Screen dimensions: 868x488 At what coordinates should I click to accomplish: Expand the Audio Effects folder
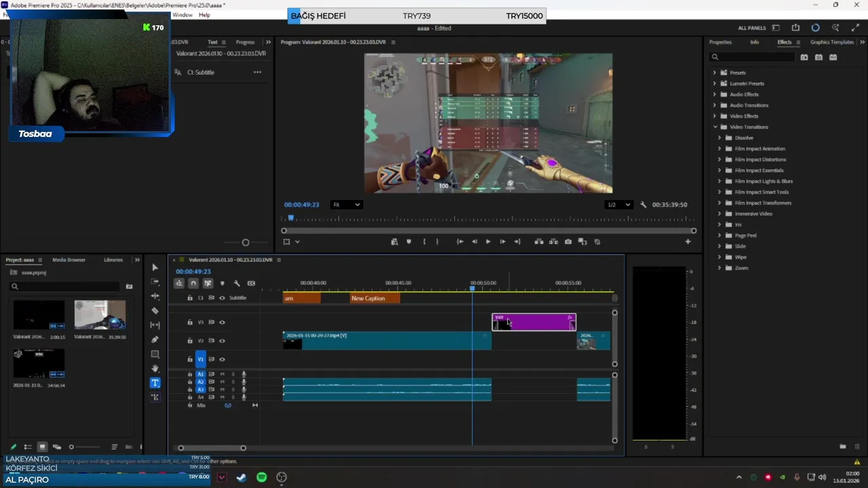point(714,94)
